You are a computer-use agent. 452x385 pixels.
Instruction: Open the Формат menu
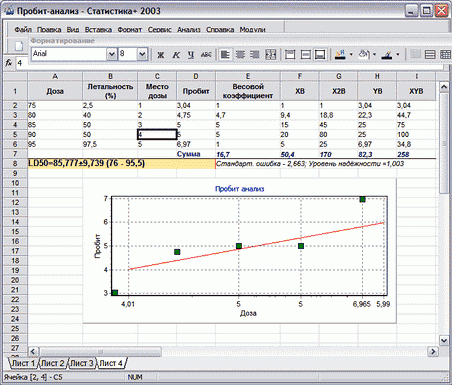click(130, 30)
